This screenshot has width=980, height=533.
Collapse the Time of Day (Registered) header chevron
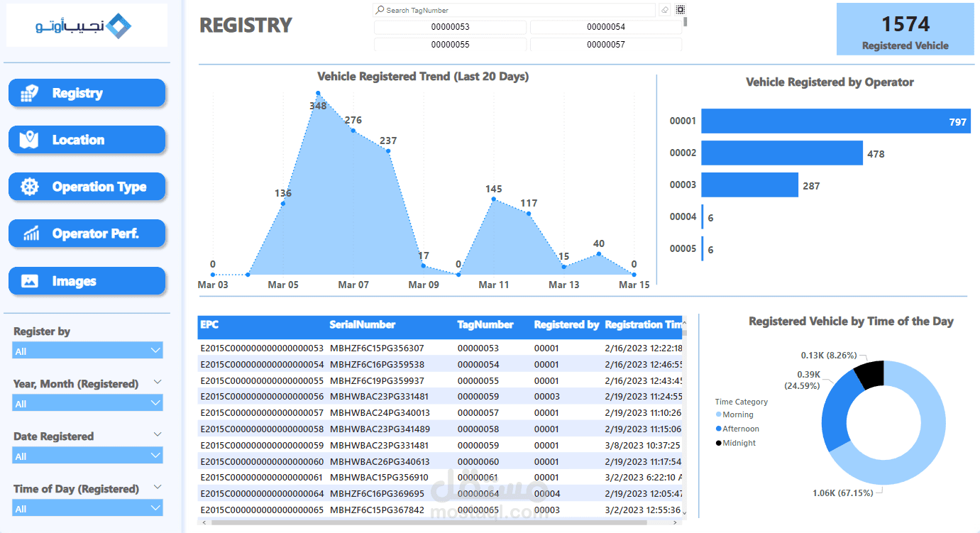pos(158,487)
